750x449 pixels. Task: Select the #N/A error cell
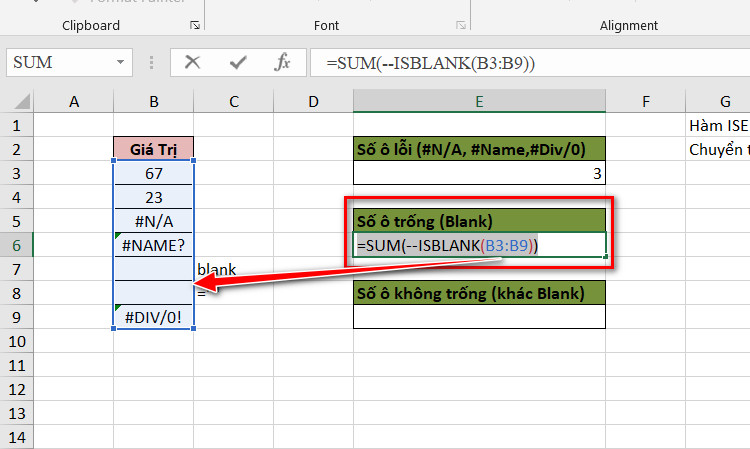(154, 221)
